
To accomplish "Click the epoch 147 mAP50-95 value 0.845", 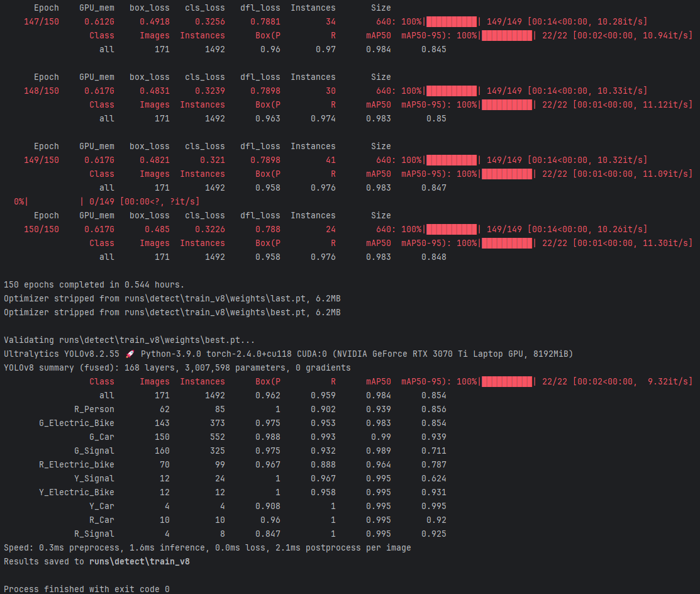I will (434, 49).
